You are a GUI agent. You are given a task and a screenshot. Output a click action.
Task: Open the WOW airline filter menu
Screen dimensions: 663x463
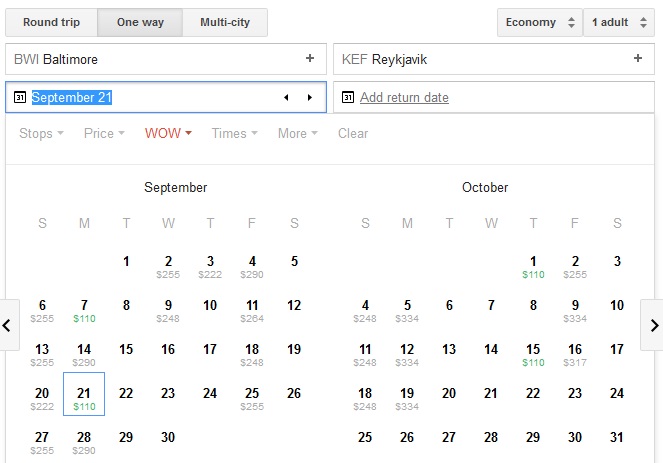[x=168, y=133]
